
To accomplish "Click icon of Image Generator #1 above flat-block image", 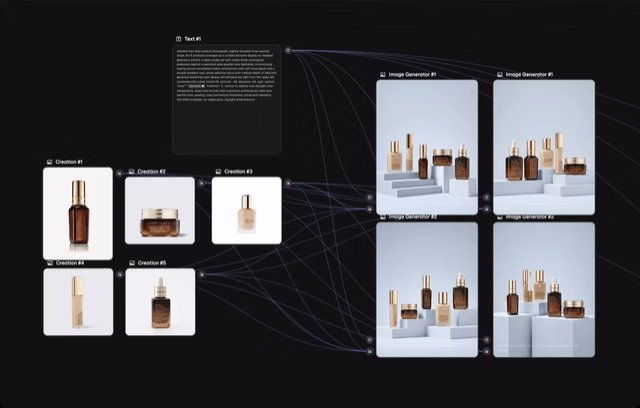I will click(x=500, y=75).
